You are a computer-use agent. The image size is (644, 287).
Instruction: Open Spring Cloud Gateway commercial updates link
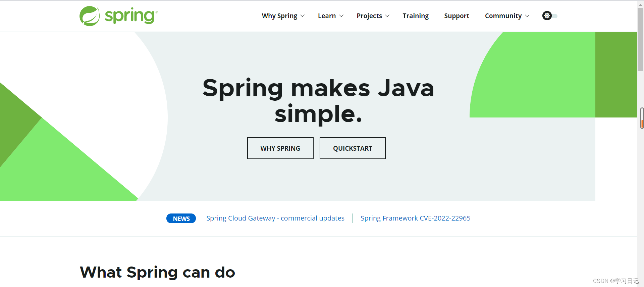tap(275, 218)
